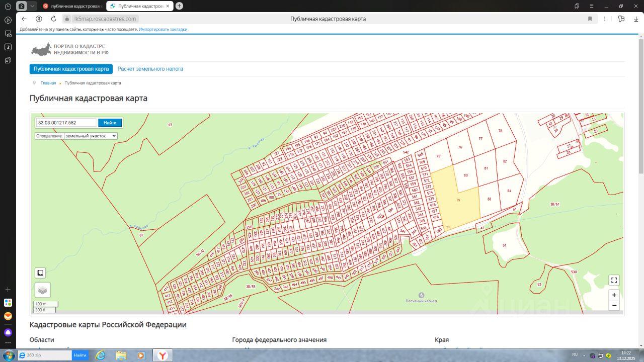Switch to the first 'публичная кадастровая' tab
This screenshot has width=644, height=362.
click(x=72, y=6)
